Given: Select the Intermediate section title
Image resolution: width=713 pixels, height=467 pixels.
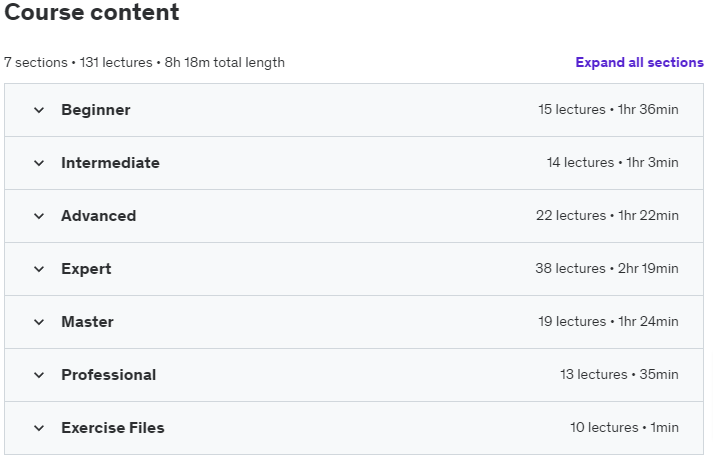Looking at the screenshot, I should tap(110, 163).
